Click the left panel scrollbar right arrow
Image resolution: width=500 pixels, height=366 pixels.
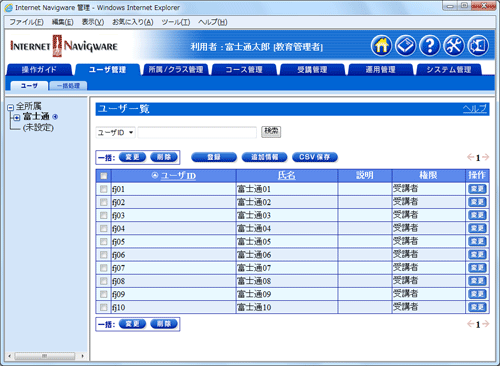tap(82, 356)
